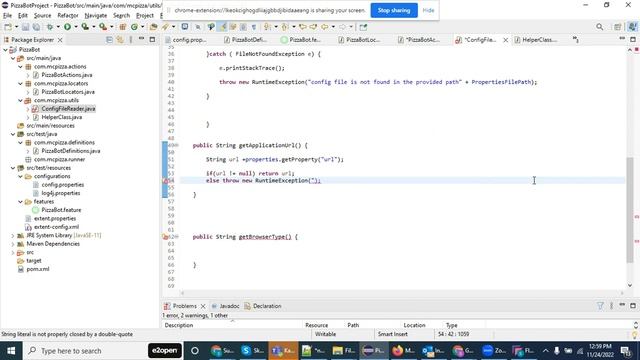Viewport: 640px width, 360px height.
Task: Open the Navigate menu
Action: point(96,16)
